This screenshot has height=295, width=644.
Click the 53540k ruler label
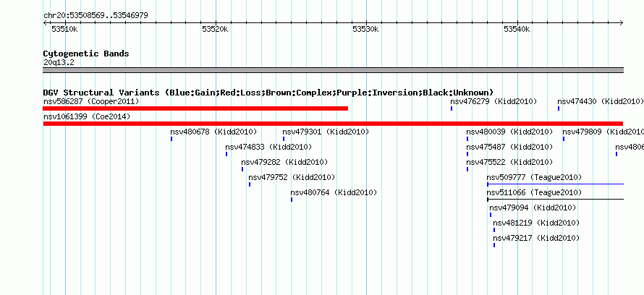(517, 29)
